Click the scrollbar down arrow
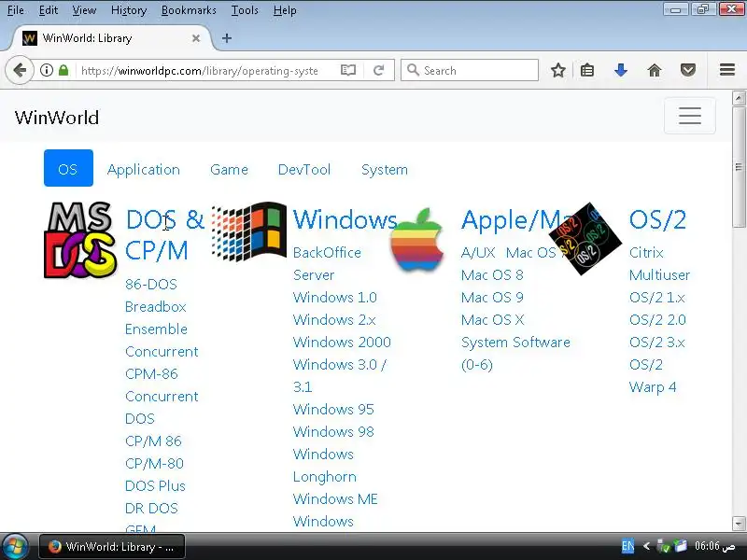 (739, 523)
